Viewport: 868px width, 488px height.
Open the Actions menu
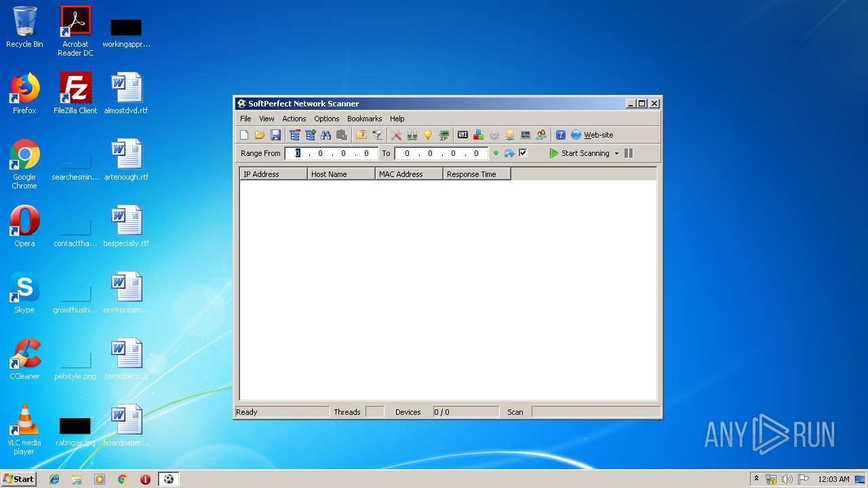pyautogui.click(x=294, y=119)
